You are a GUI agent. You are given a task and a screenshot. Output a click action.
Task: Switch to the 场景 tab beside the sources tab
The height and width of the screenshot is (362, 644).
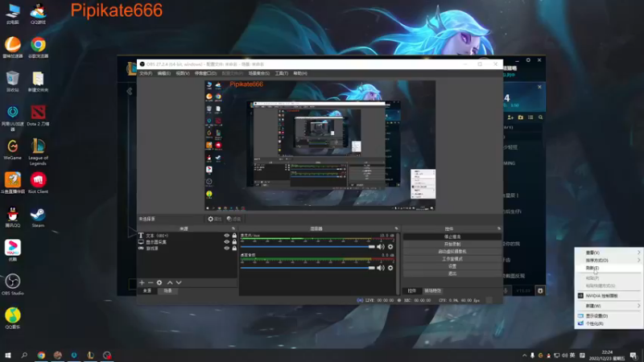(x=168, y=290)
